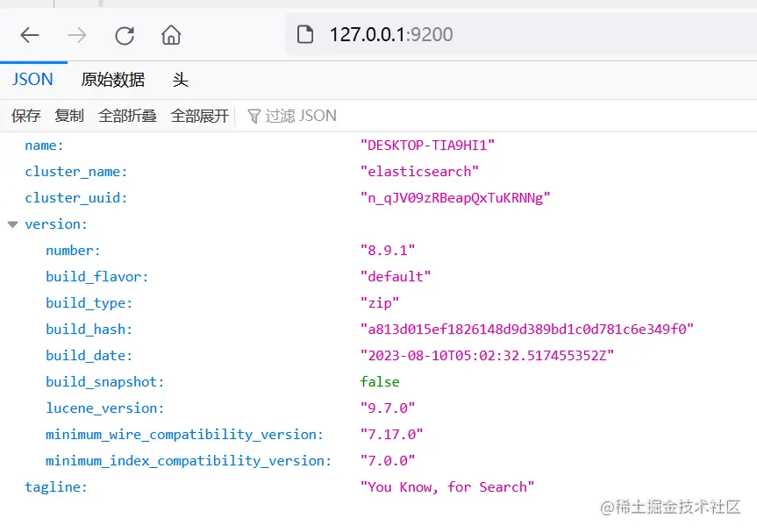Select the build_flavor key
Screen dimensions: 757x532
(96, 277)
